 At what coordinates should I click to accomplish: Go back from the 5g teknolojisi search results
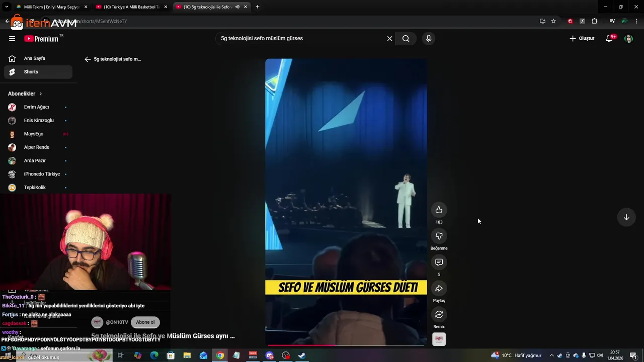(88, 59)
